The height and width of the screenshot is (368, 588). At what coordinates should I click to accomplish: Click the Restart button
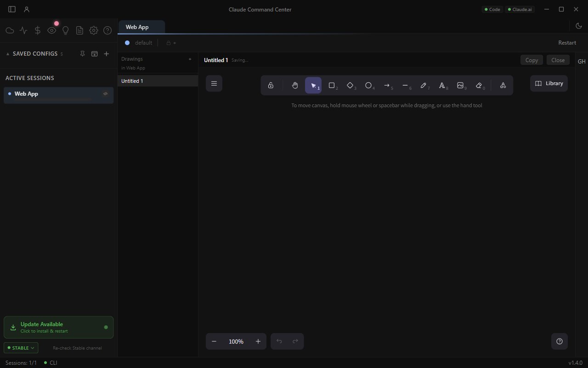pyautogui.click(x=567, y=43)
